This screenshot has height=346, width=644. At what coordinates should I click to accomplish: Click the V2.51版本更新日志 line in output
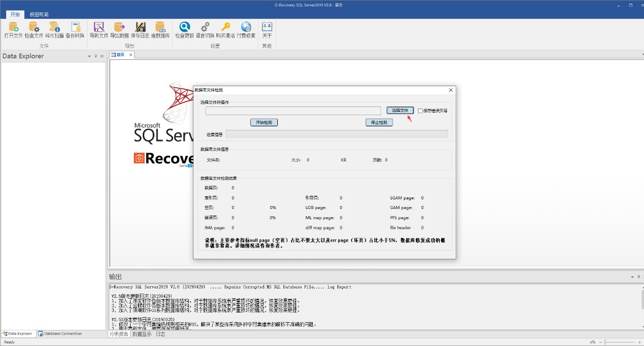pos(143,320)
